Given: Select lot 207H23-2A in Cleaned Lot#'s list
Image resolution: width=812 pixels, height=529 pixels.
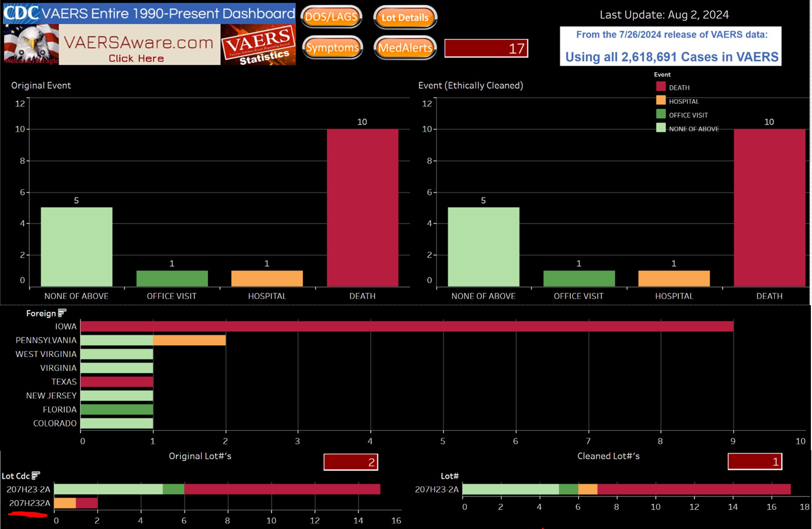Looking at the screenshot, I should [437, 489].
